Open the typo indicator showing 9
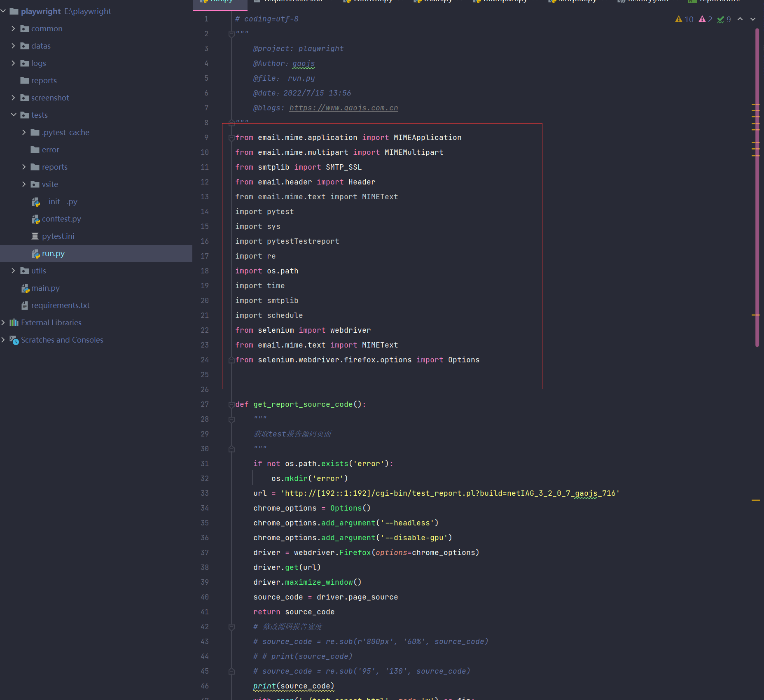 click(724, 19)
